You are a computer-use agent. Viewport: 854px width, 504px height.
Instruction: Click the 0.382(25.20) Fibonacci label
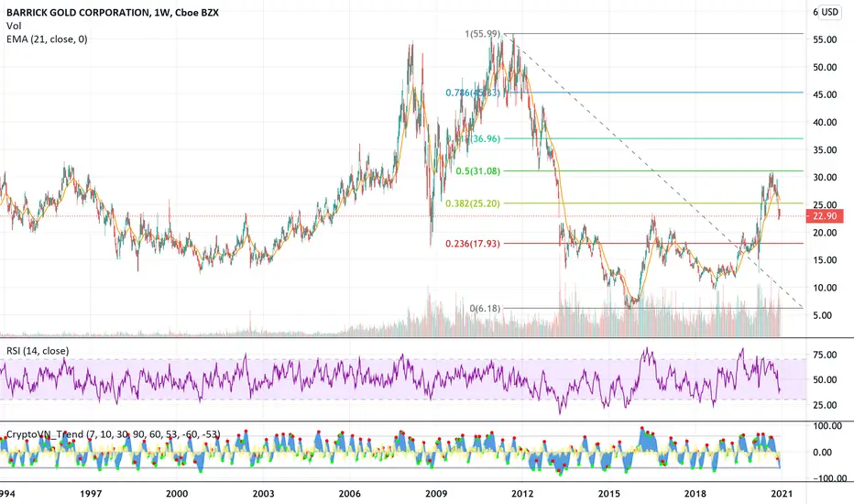click(472, 203)
